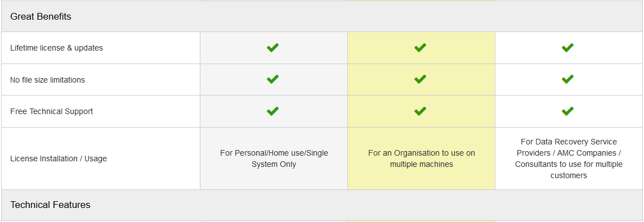Click Free Technical Support checkmark, last column
This screenshot has height=222, width=644.
click(567, 111)
